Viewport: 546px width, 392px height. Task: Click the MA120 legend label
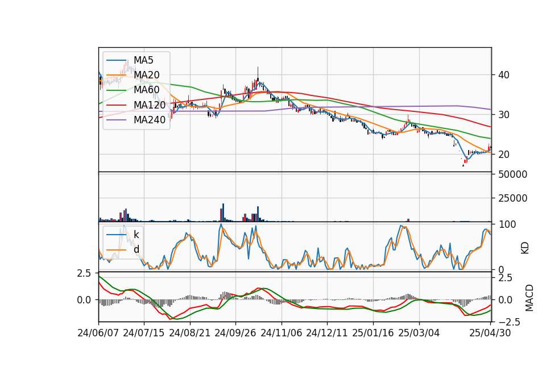pyautogui.click(x=150, y=105)
